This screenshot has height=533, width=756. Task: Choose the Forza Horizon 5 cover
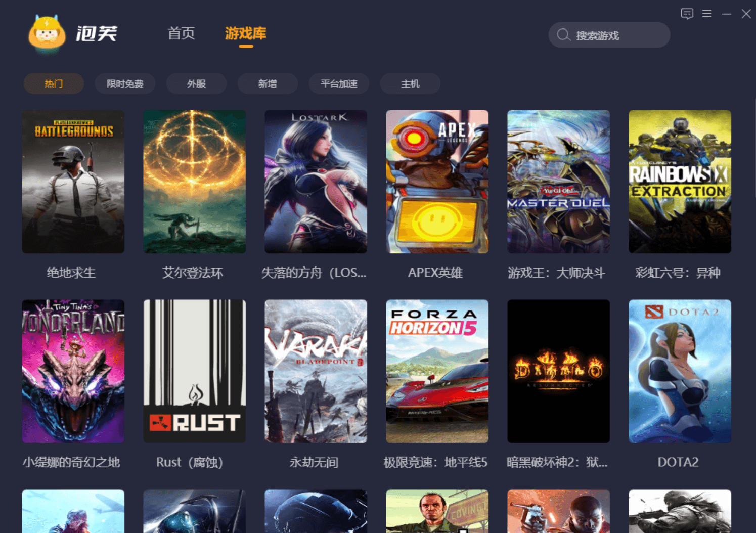[x=437, y=371]
